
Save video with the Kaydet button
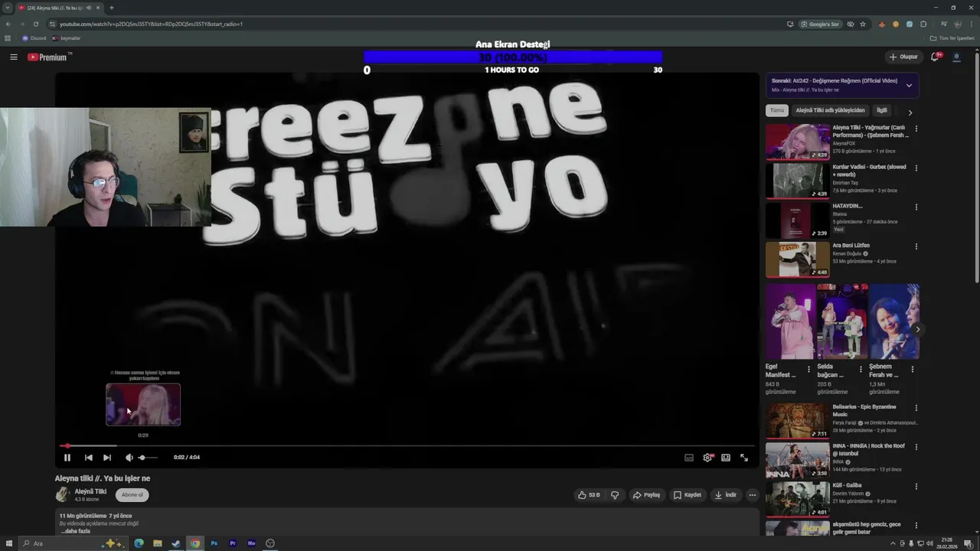click(x=687, y=495)
